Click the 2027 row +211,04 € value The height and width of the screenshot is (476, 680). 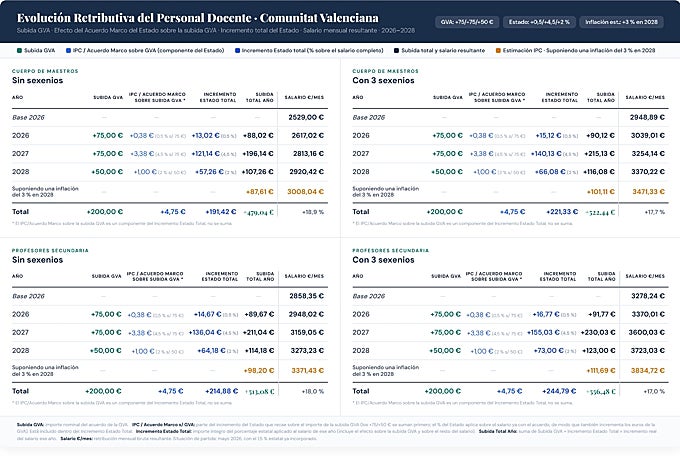[x=259, y=333]
